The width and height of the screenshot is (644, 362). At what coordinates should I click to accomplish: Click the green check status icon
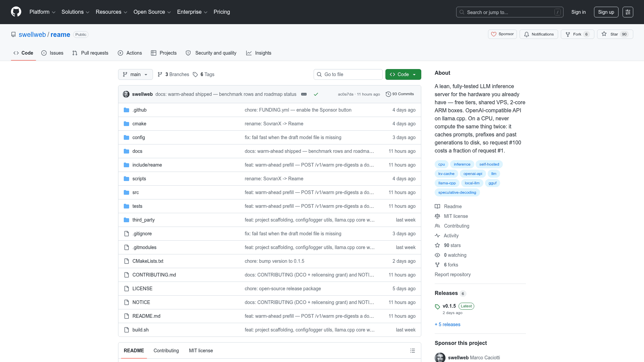tap(316, 94)
